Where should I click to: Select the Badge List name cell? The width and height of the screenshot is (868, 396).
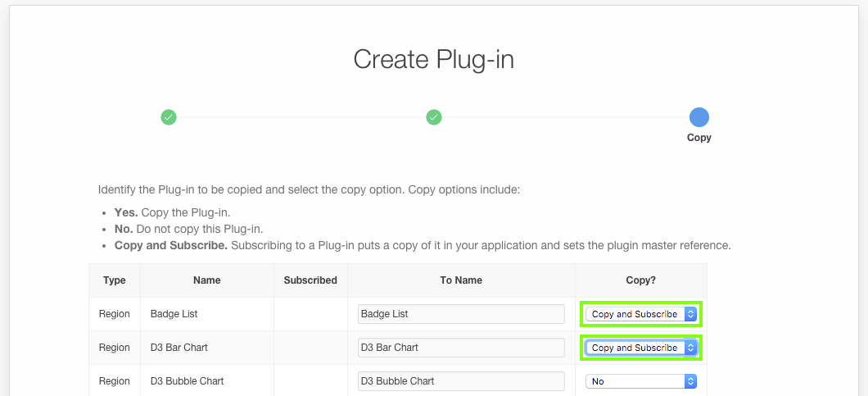[174, 314]
